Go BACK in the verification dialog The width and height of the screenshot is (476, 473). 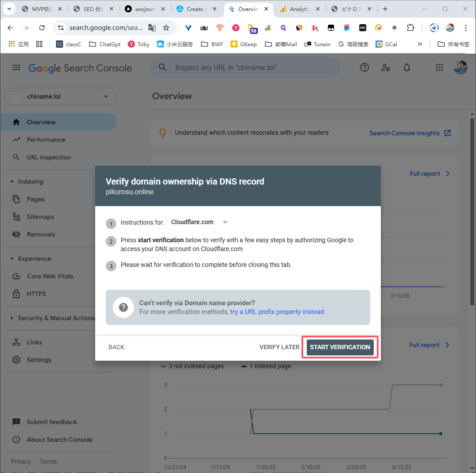point(116,347)
